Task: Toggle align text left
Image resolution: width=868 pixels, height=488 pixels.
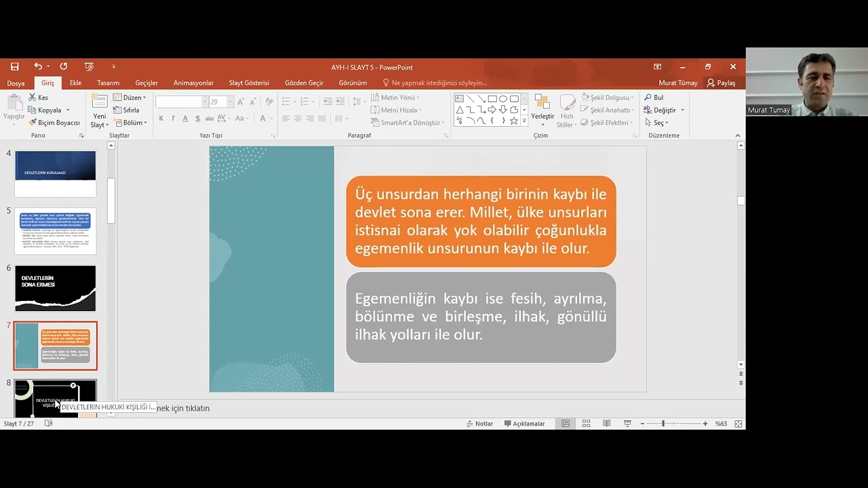Action: click(285, 119)
